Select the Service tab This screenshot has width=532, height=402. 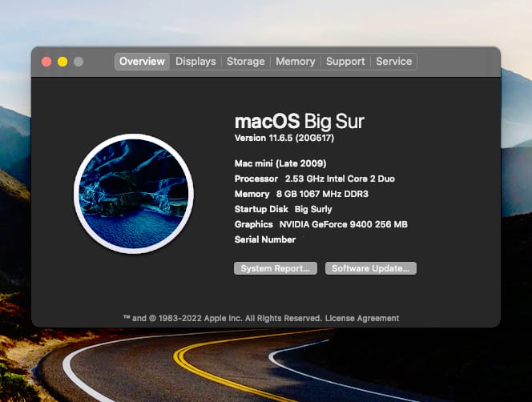pos(394,62)
